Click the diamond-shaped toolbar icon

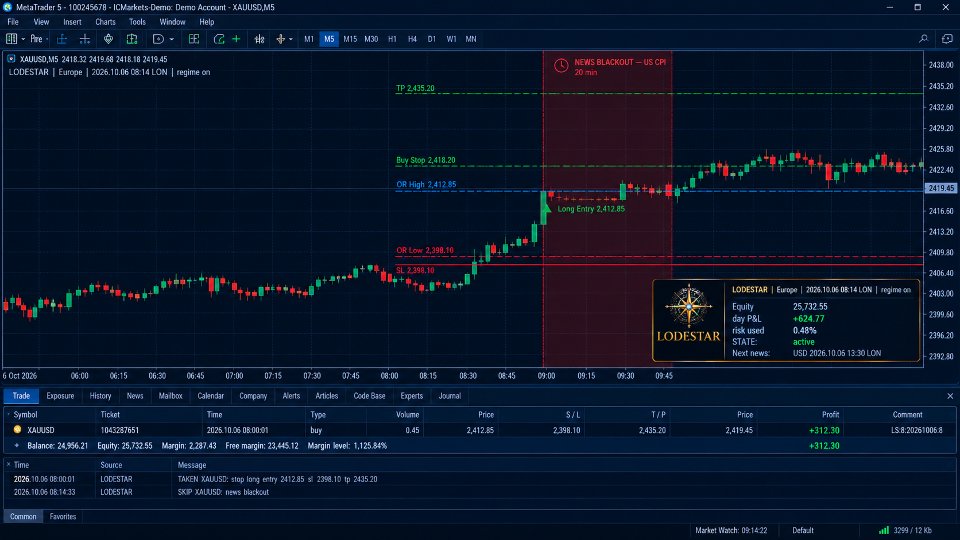(x=108, y=39)
